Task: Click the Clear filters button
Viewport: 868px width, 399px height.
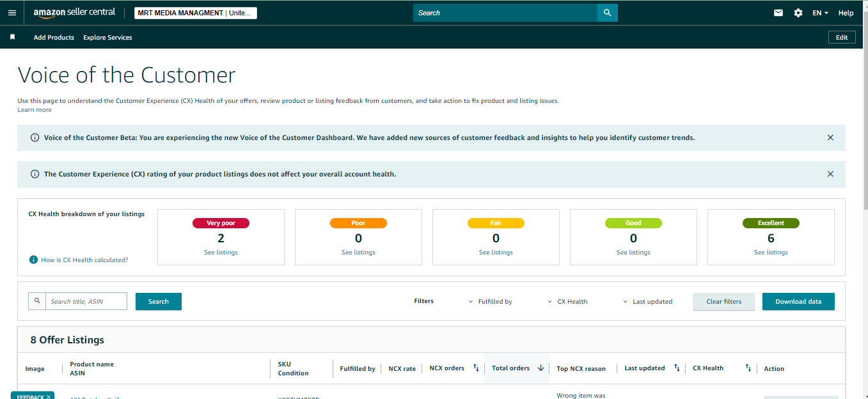Action: point(724,301)
